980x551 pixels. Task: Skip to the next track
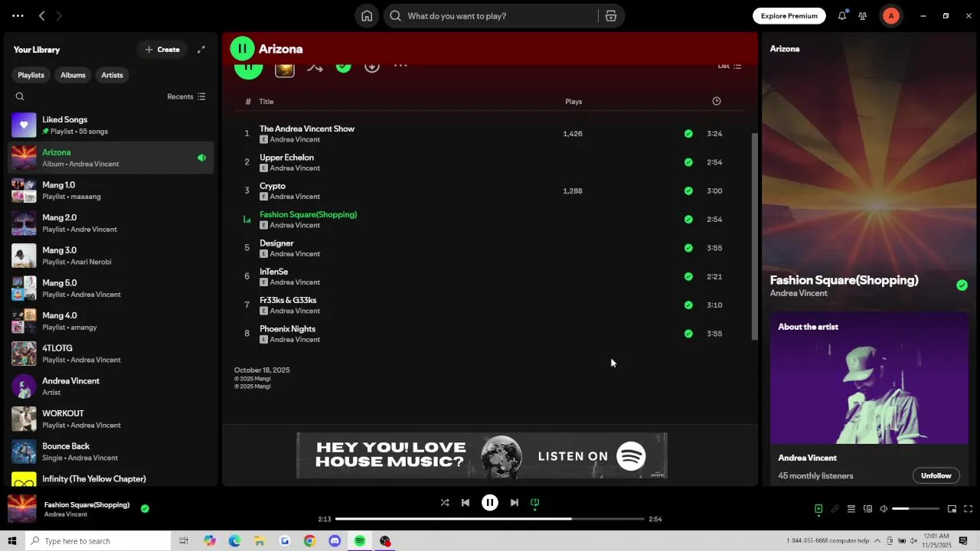pyautogui.click(x=514, y=503)
